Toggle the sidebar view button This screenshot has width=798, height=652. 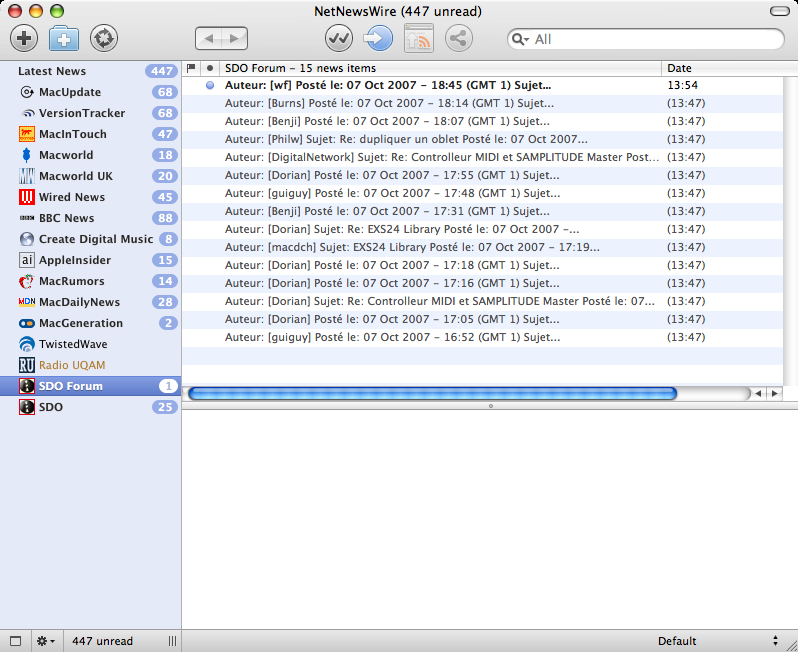click(x=16, y=641)
